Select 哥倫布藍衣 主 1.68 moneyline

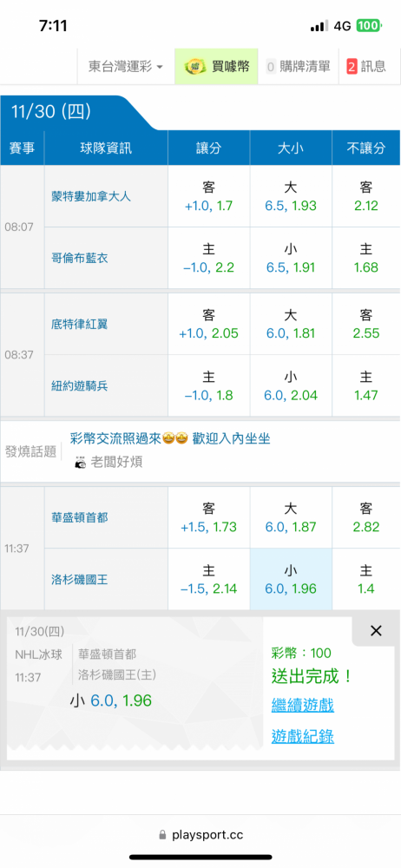point(366,258)
